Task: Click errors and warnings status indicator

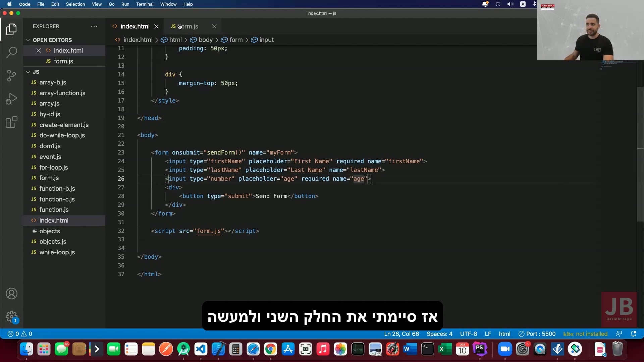Action: [20, 334]
